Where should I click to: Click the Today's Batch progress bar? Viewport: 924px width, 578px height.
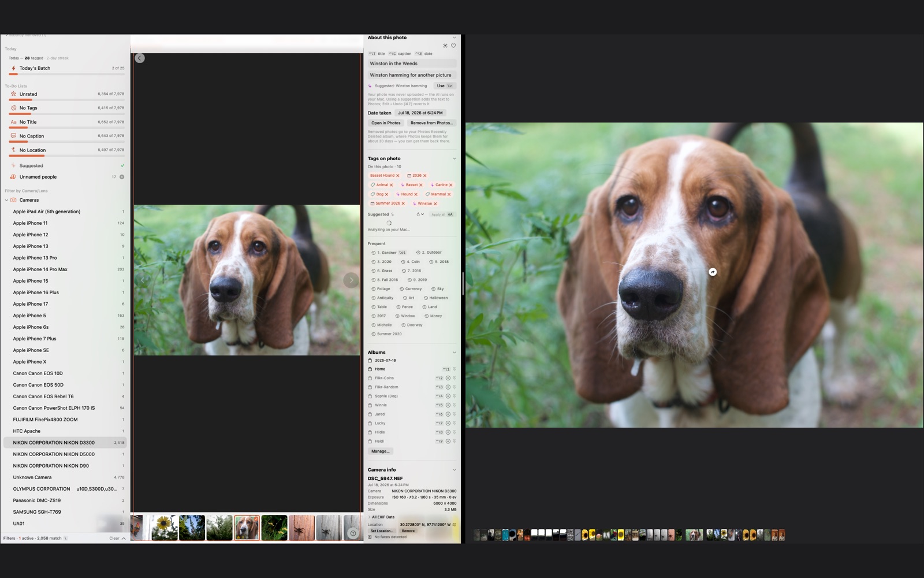66,74
